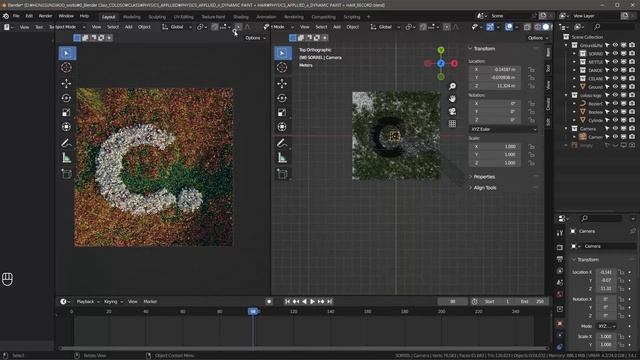Open the Output properties tab icon
640x360 pixels.
tap(560, 259)
